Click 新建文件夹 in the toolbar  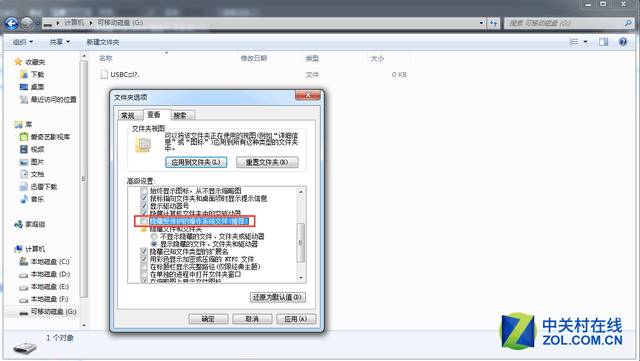(x=103, y=42)
